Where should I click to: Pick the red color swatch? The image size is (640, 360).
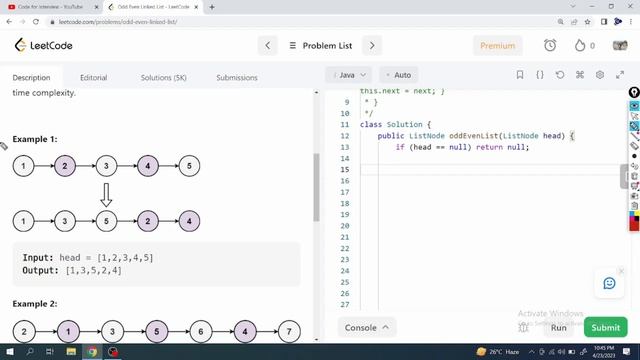coord(634,226)
